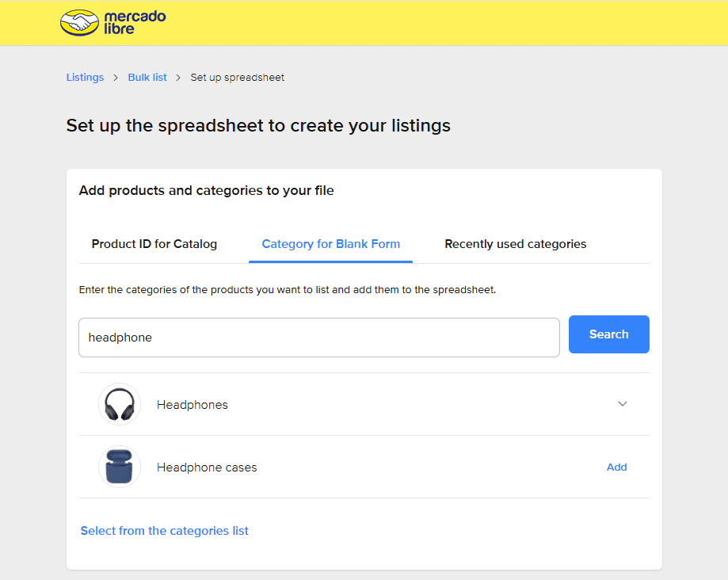
Task: Open the Recently used categories tab
Action: coord(516,244)
